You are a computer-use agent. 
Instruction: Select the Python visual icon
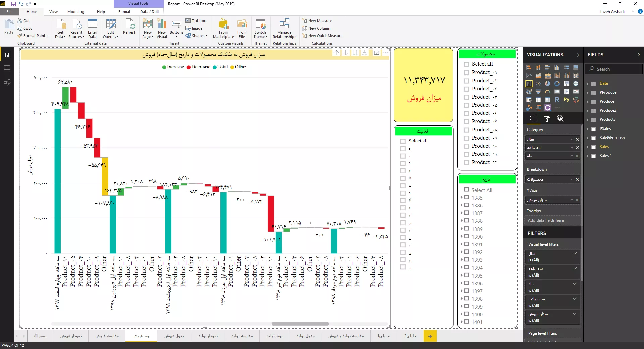pyautogui.click(x=566, y=100)
